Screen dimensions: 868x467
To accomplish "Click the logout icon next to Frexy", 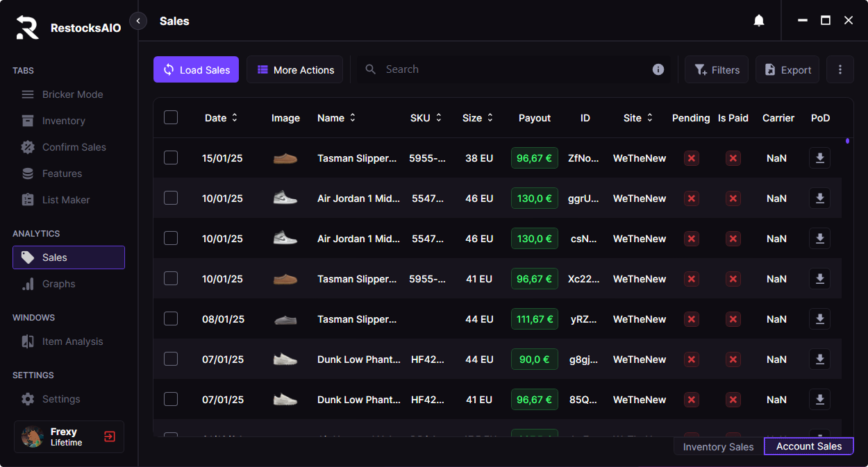I will click(110, 436).
